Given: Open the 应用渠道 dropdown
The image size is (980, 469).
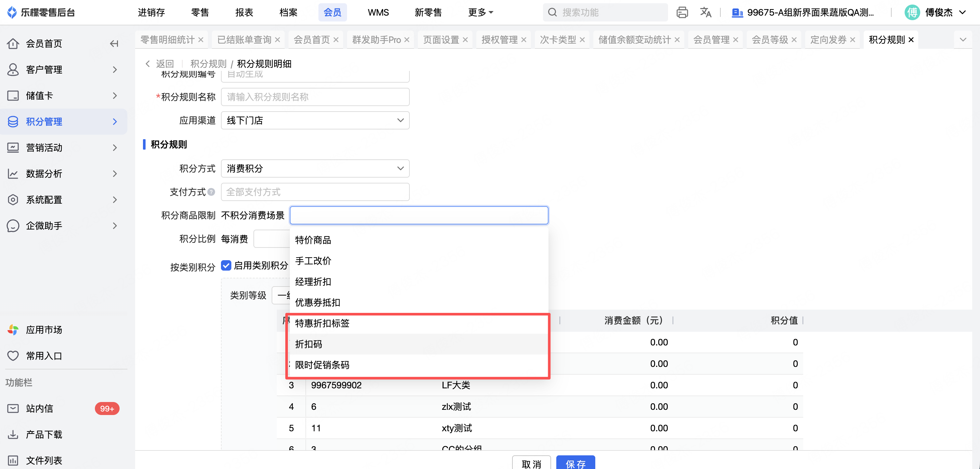Looking at the screenshot, I should coord(315,120).
